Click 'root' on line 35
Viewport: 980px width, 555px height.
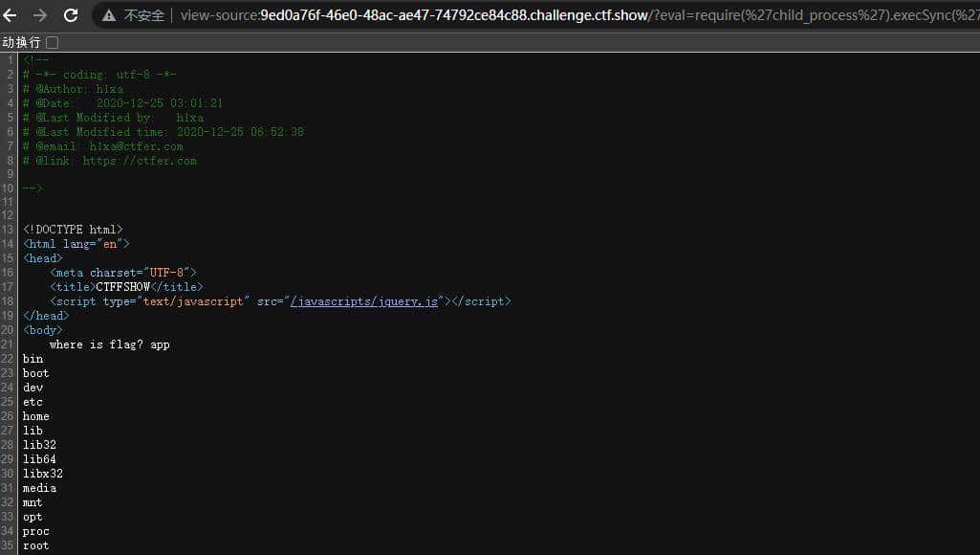coord(35,544)
